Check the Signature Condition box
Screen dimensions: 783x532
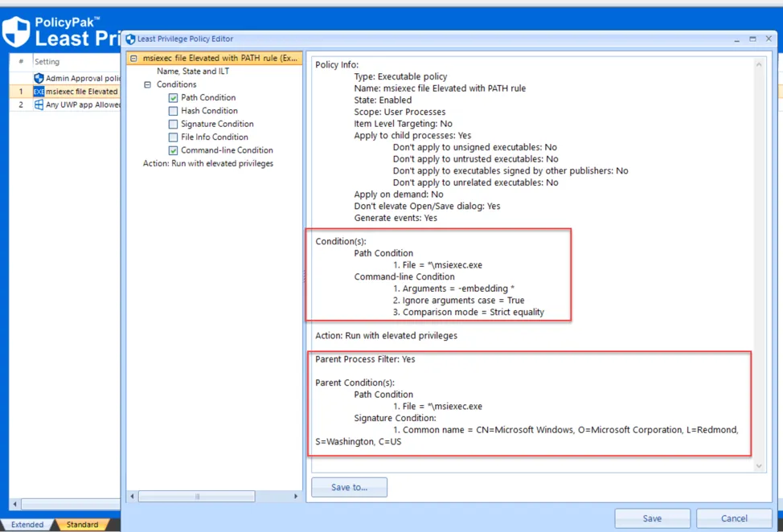pos(173,125)
